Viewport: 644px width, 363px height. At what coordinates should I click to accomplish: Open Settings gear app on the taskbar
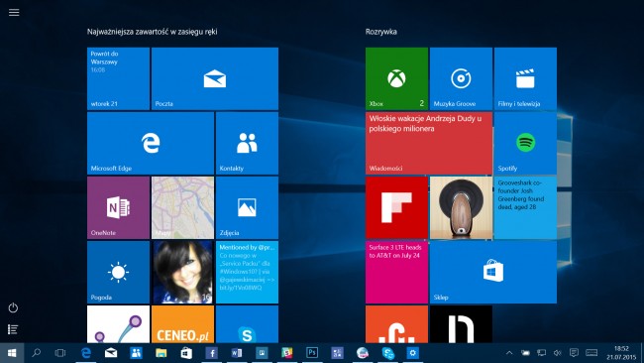tap(413, 353)
